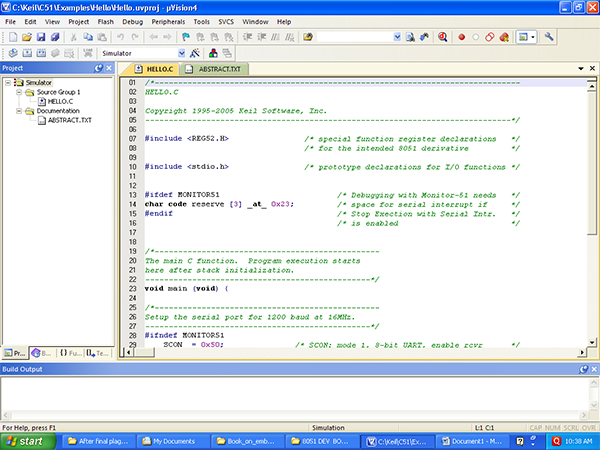Paste clipboard with the Paste icon
The height and width of the screenshot is (450, 600).
point(102,37)
